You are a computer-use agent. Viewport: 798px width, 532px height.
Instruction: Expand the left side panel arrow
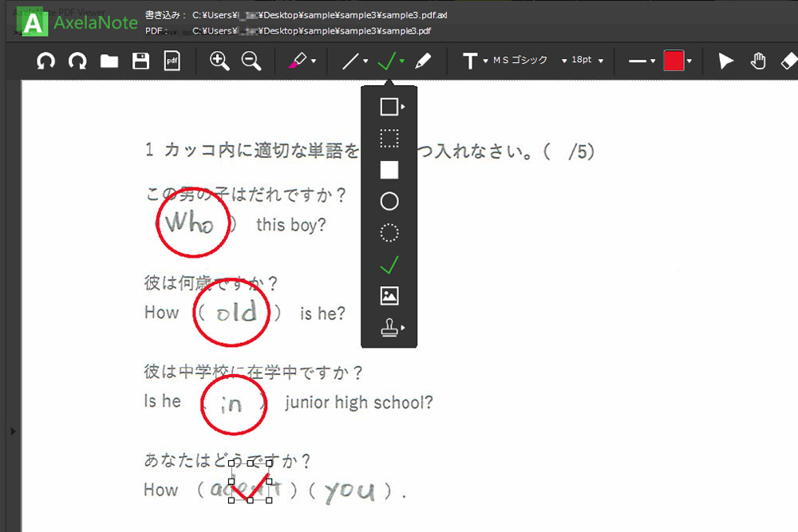14,432
